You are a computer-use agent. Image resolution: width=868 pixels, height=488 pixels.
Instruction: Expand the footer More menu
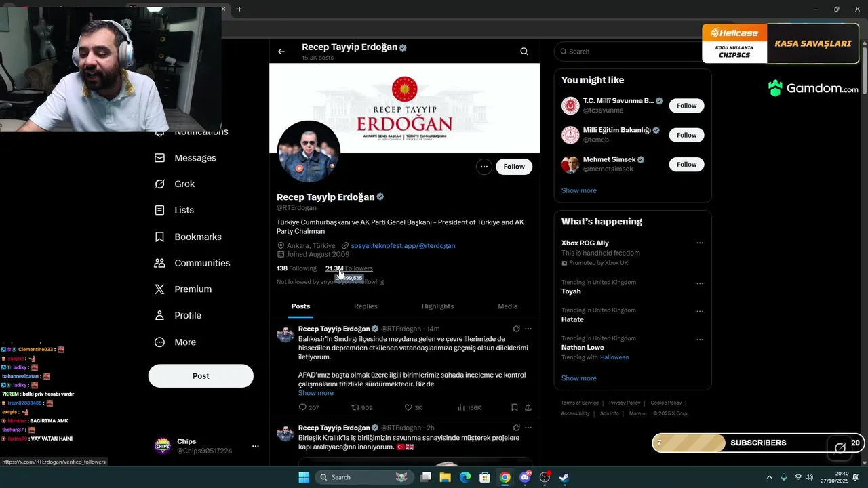(637, 413)
